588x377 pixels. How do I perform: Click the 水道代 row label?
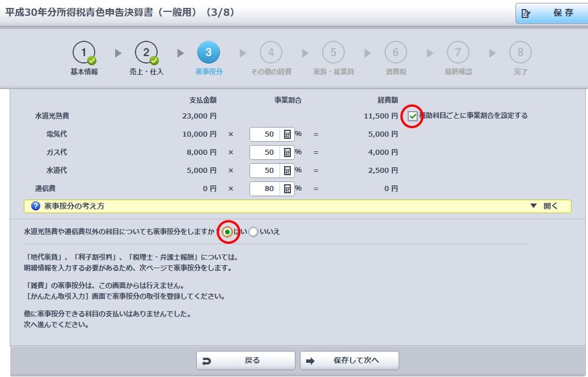pyautogui.click(x=57, y=170)
